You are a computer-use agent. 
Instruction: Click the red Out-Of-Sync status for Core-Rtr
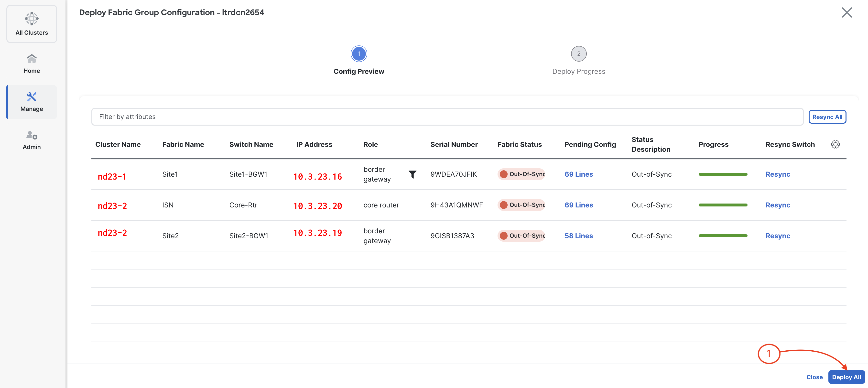(x=521, y=205)
